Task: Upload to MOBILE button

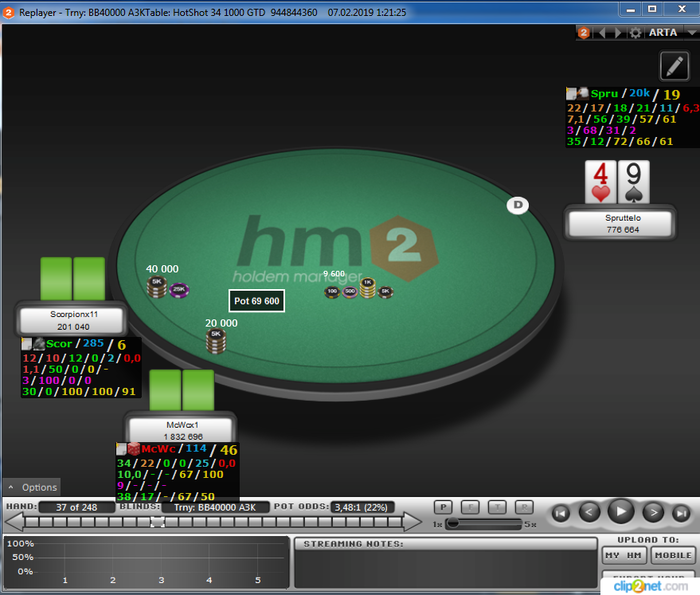Action: pyautogui.click(x=673, y=555)
